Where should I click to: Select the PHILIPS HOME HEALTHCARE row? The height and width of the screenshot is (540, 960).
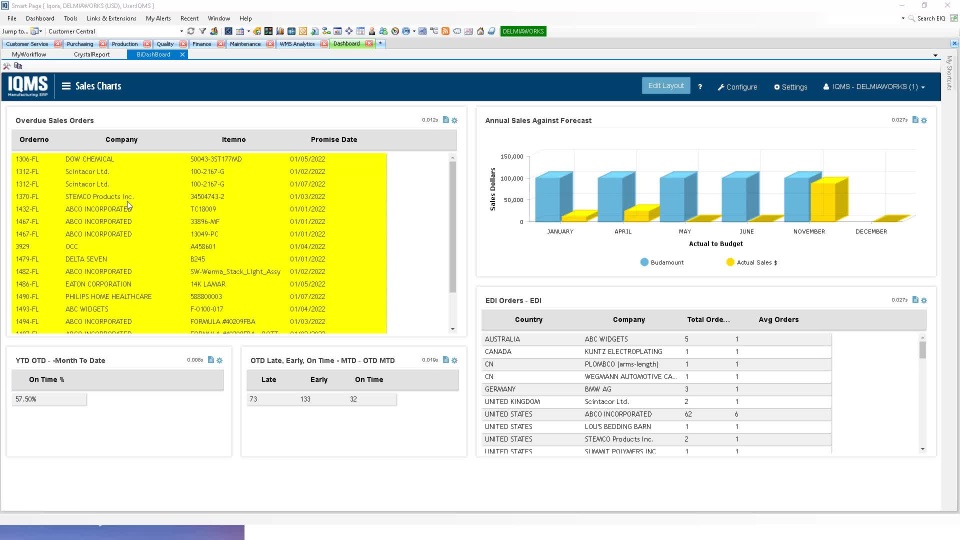199,296
